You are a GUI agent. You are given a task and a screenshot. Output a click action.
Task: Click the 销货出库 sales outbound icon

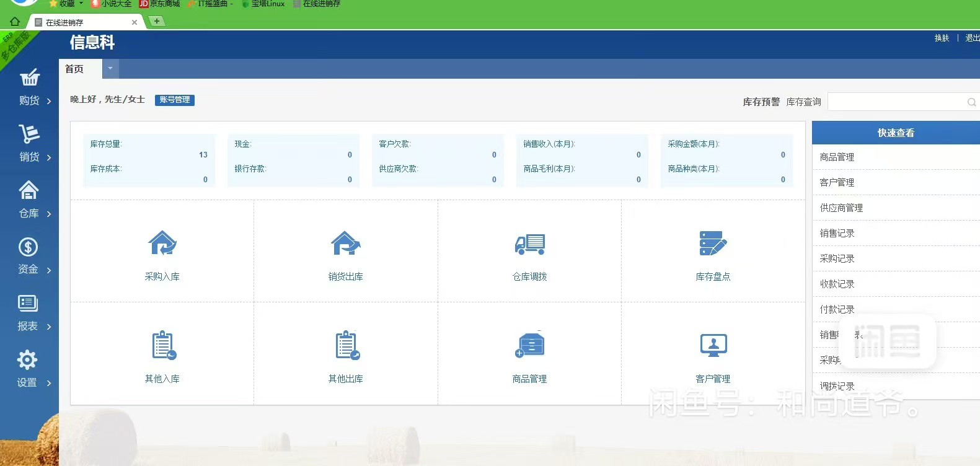[346, 244]
